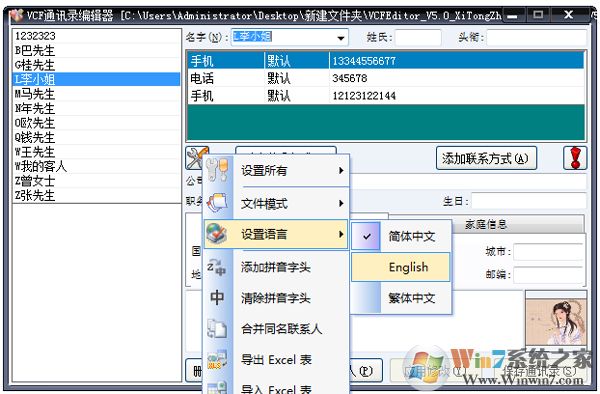600x394 pixels.
Task: Click the export Excel table icon
Action: [217, 360]
